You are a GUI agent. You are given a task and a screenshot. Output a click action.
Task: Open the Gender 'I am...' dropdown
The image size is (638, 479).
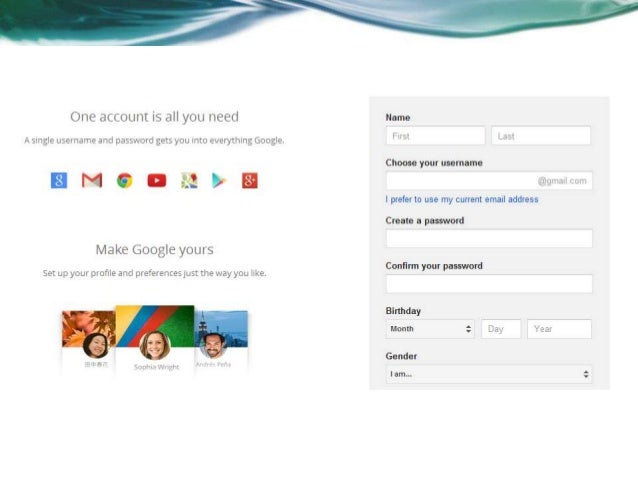(489, 374)
